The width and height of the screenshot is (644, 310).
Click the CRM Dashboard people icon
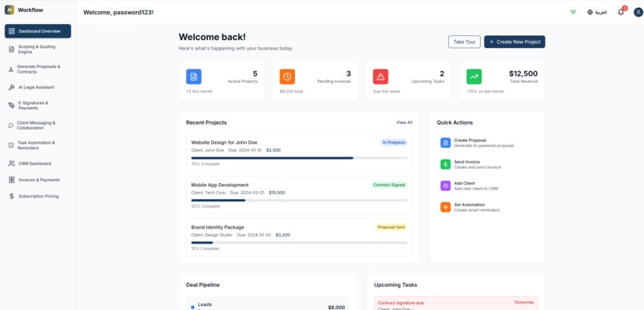pos(11,164)
